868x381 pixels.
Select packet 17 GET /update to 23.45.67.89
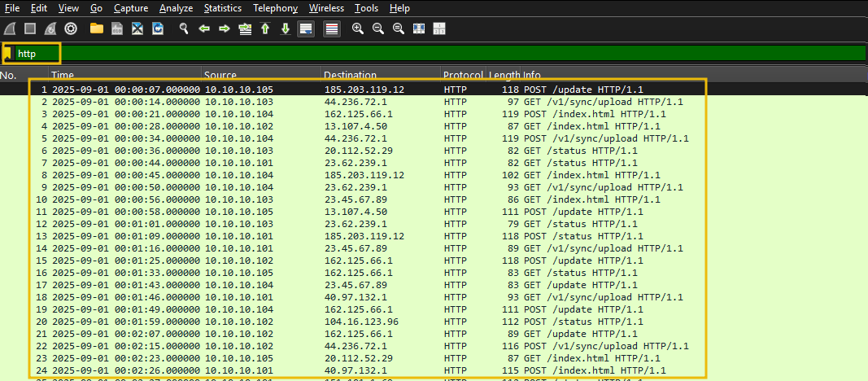[434, 285]
